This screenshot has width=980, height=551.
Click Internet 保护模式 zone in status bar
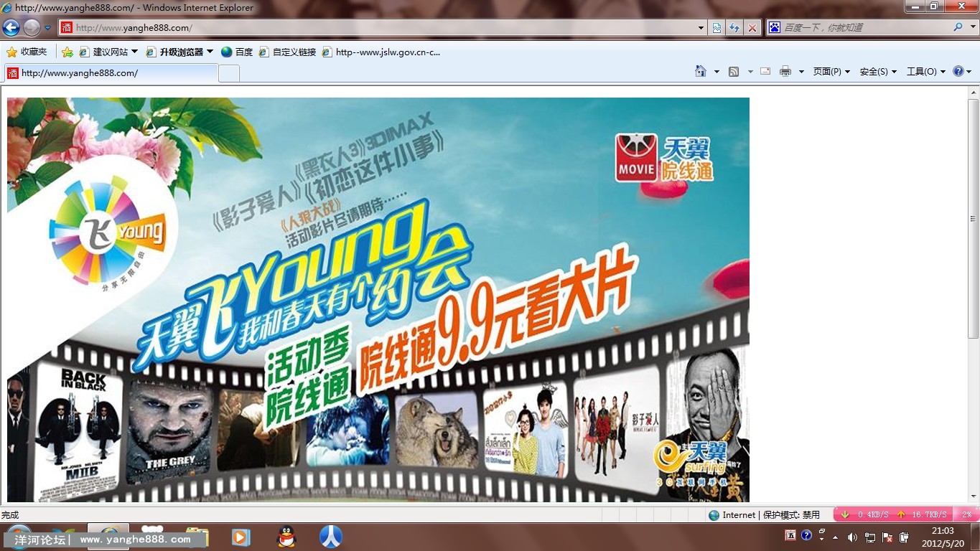pos(764,515)
